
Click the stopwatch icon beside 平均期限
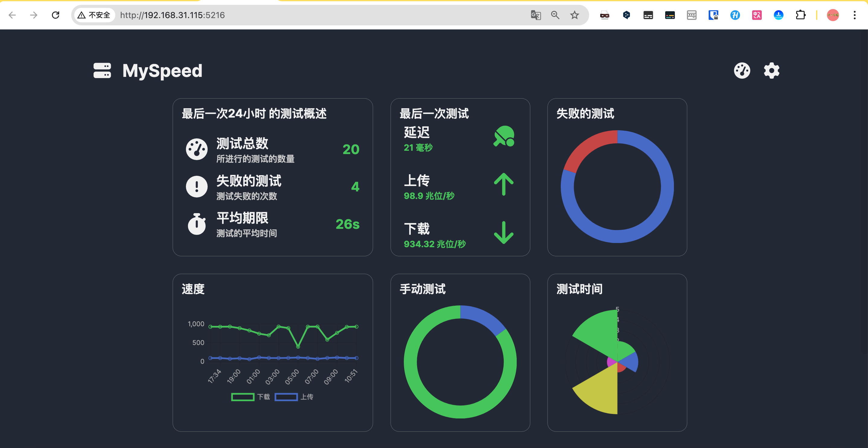[196, 224]
